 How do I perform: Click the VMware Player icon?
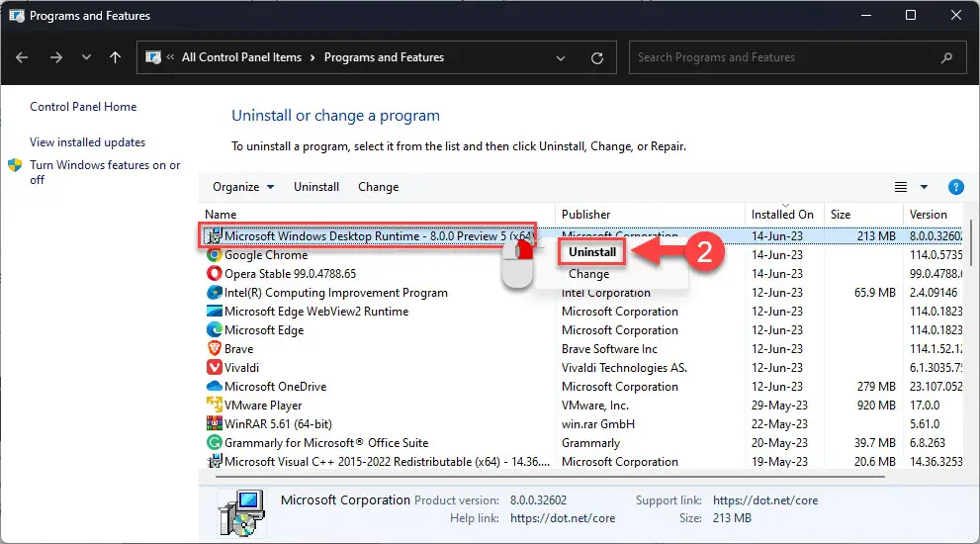pos(215,406)
